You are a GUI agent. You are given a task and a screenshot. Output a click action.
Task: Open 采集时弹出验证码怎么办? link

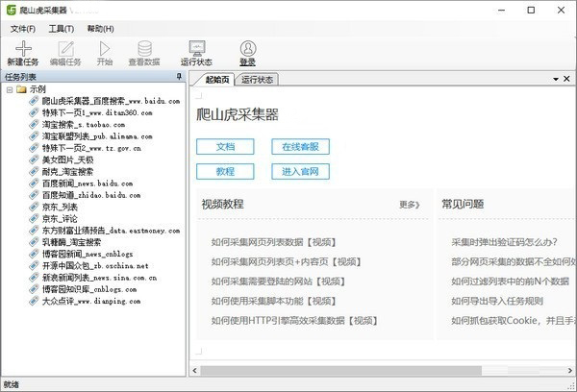pyautogui.click(x=505, y=242)
